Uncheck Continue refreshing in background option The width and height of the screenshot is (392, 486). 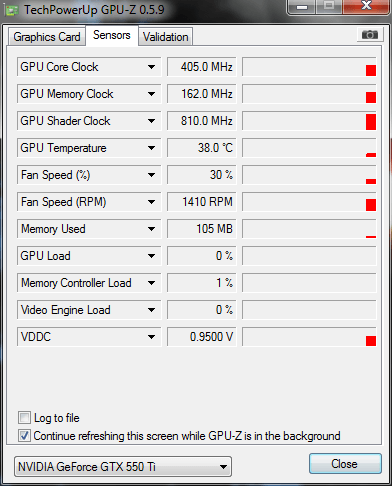pos(24,436)
